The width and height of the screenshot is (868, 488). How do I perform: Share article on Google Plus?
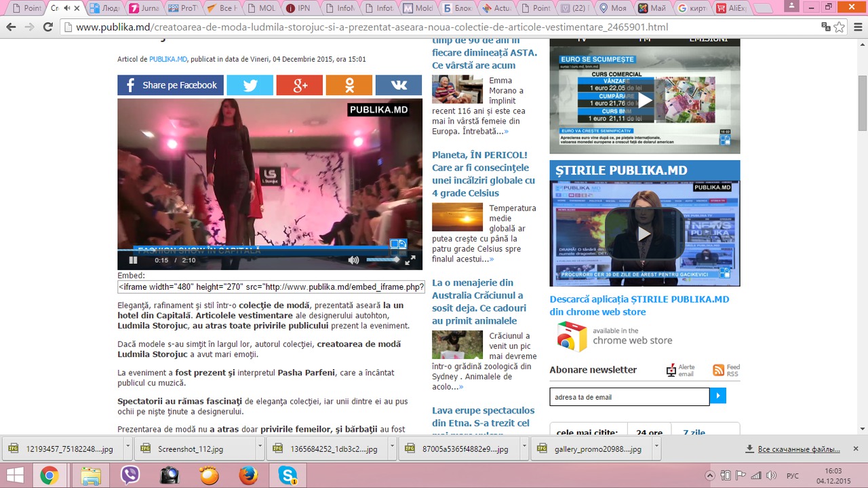click(x=300, y=85)
